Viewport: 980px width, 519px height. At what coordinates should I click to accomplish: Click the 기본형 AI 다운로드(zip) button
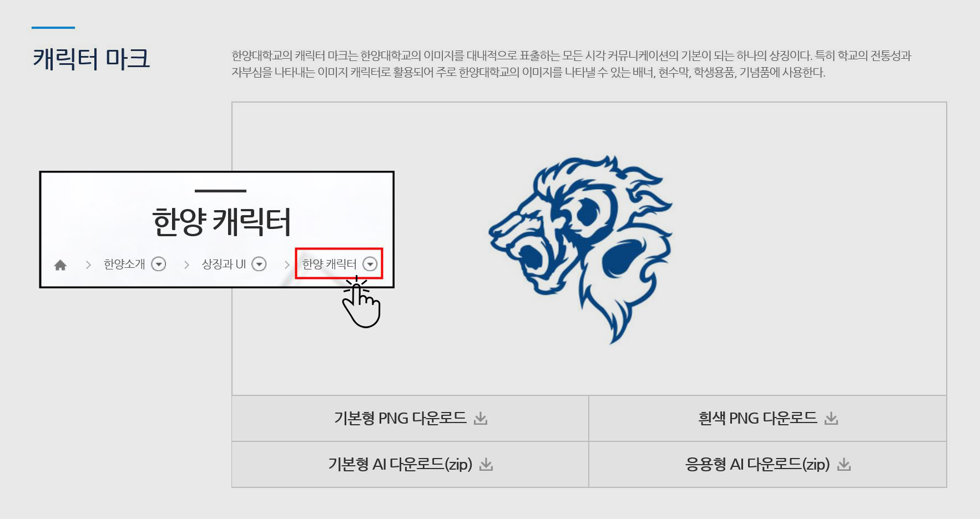coord(410,464)
